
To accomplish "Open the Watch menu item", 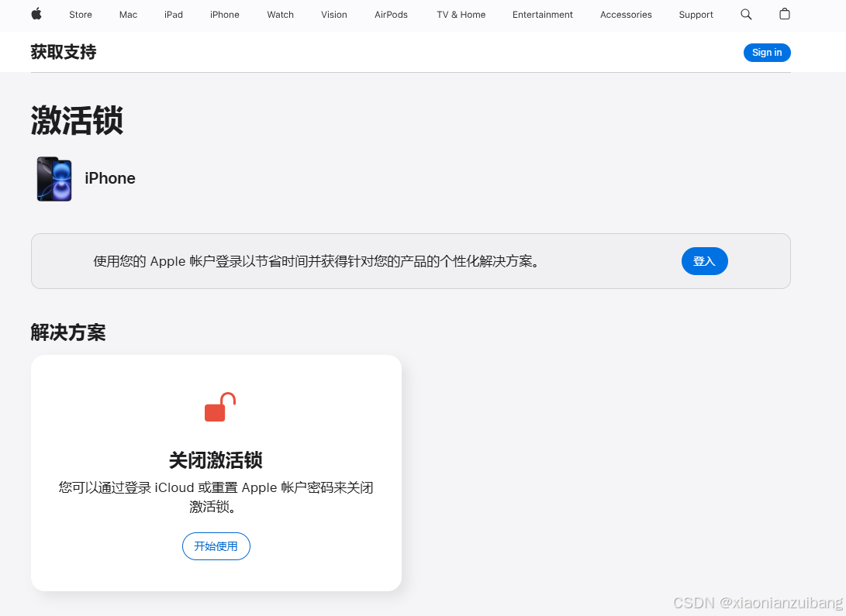I will click(281, 15).
